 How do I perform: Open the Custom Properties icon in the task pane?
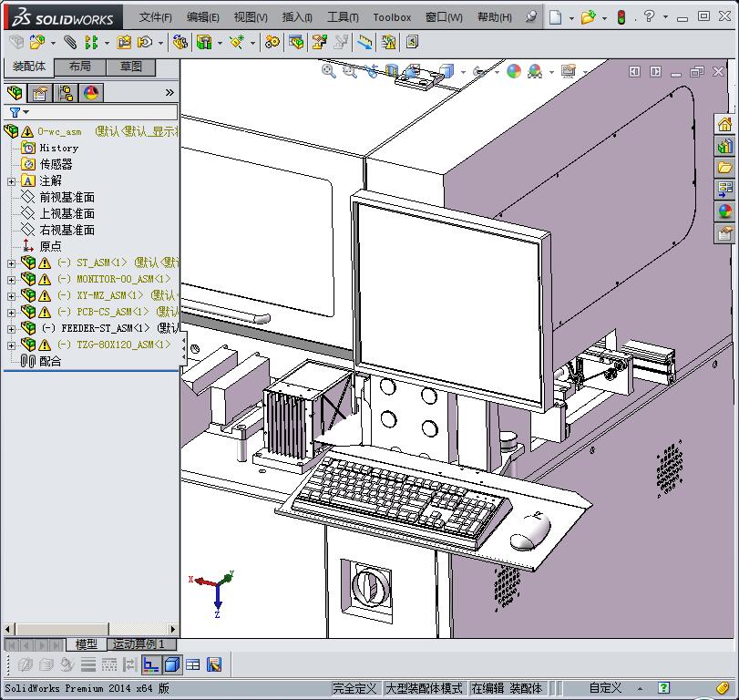click(x=724, y=233)
